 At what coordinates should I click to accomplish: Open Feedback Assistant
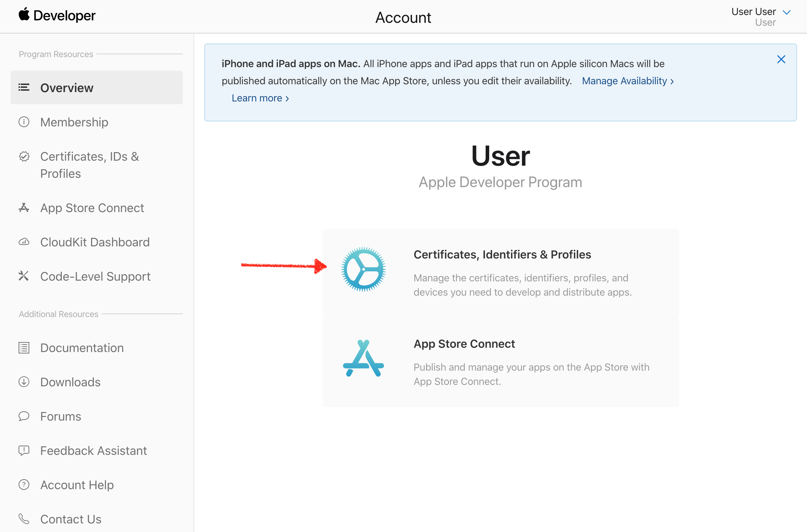point(94,451)
